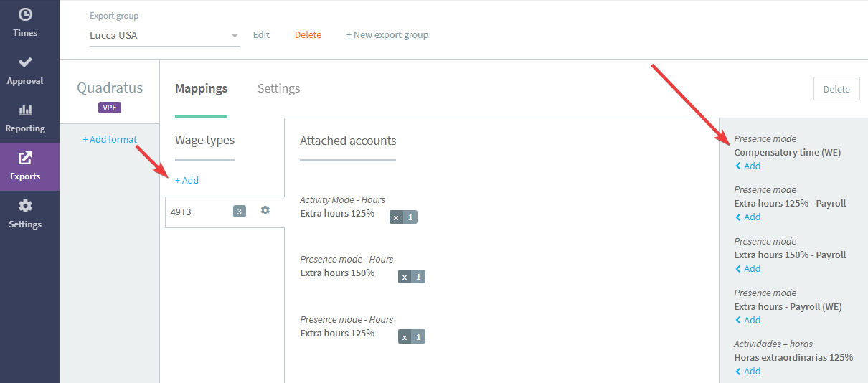
Task: Select the 49T3 wage type row
Action: (x=225, y=212)
